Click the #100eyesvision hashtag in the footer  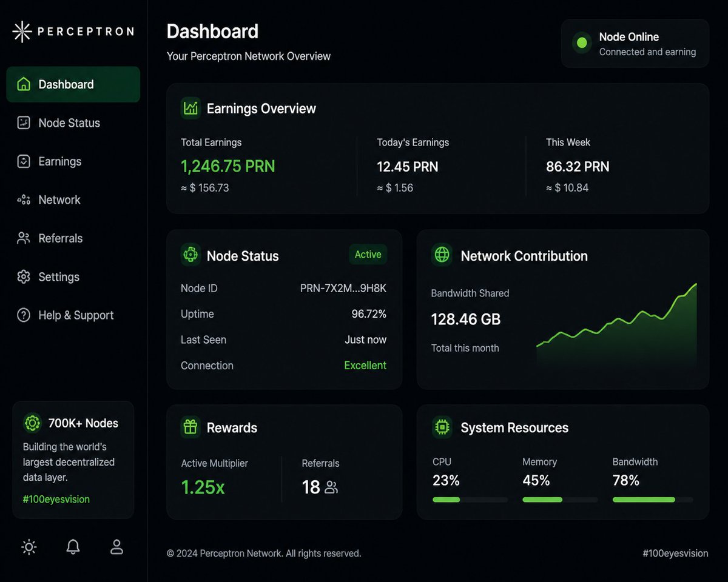pyautogui.click(x=675, y=554)
